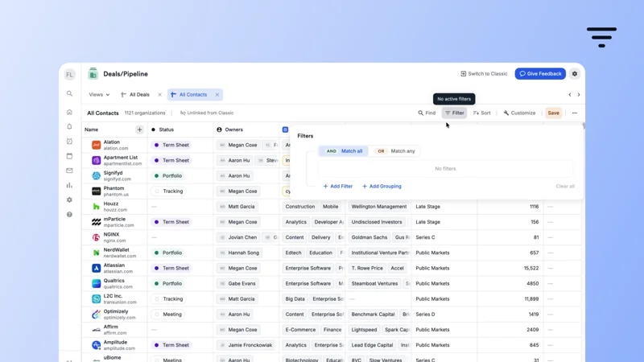Click the NerdWallet logo icon
Viewport: 644px width, 362px height.
click(96, 253)
